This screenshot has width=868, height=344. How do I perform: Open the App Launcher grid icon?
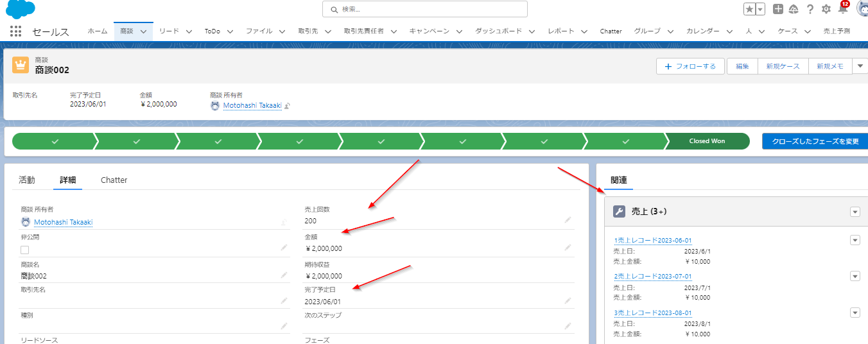coord(16,31)
